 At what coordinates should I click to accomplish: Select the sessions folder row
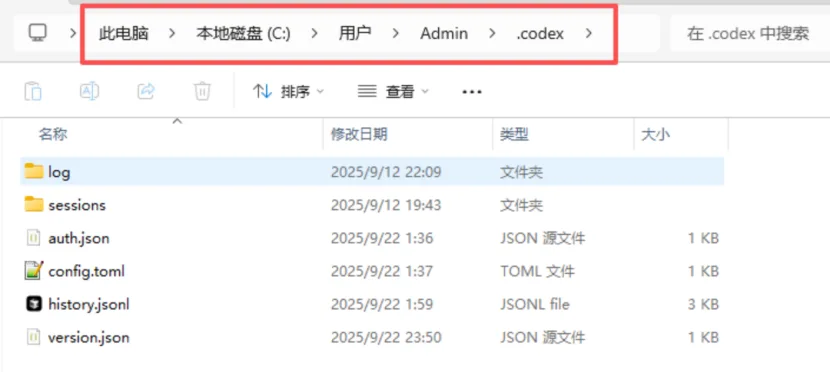[x=372, y=205]
